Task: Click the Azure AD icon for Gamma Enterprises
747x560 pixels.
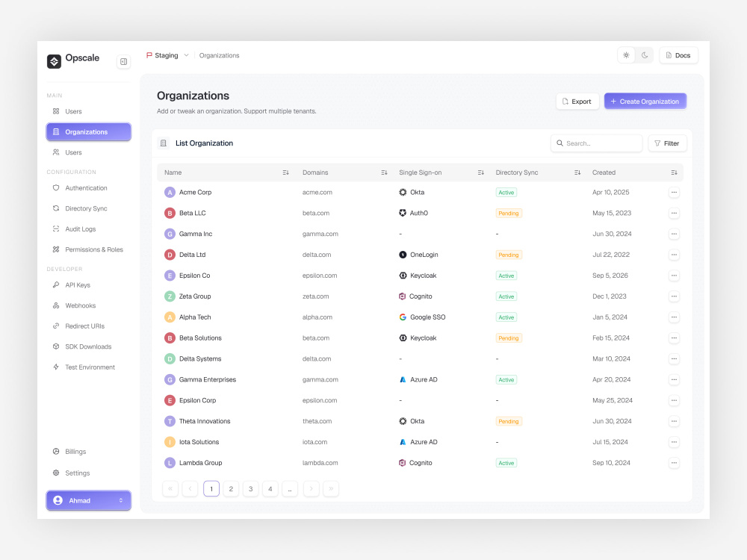Action: coord(403,379)
